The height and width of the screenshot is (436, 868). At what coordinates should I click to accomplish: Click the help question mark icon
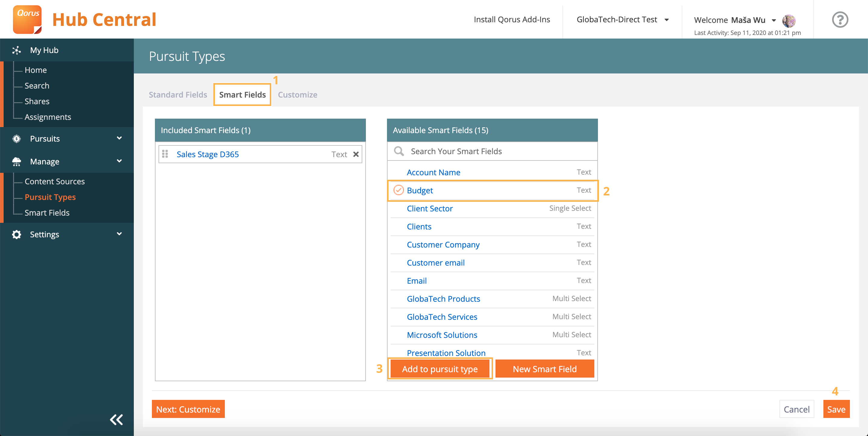840,20
